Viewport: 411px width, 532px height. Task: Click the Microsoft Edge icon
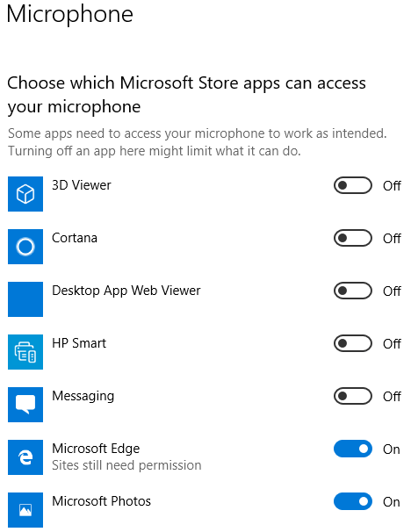25,457
